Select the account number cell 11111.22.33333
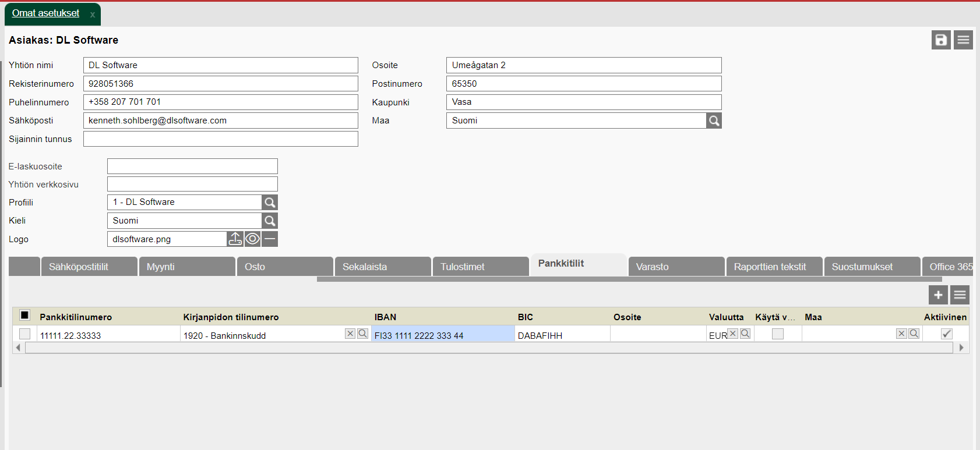 click(x=108, y=334)
